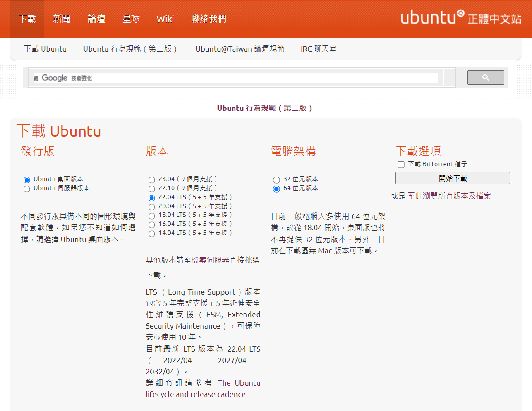Click the magnifier search button
Viewport: 532px width, 411px height.
[x=485, y=77]
